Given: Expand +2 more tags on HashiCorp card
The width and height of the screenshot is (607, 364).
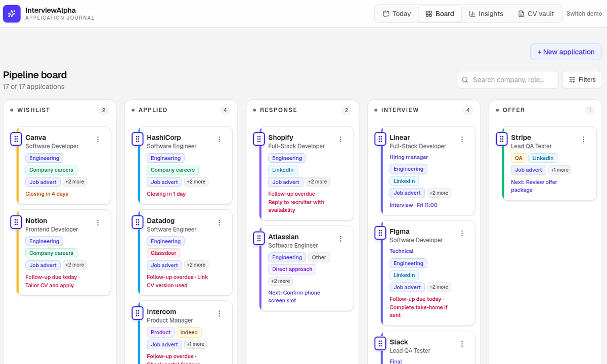Looking at the screenshot, I should click(196, 181).
